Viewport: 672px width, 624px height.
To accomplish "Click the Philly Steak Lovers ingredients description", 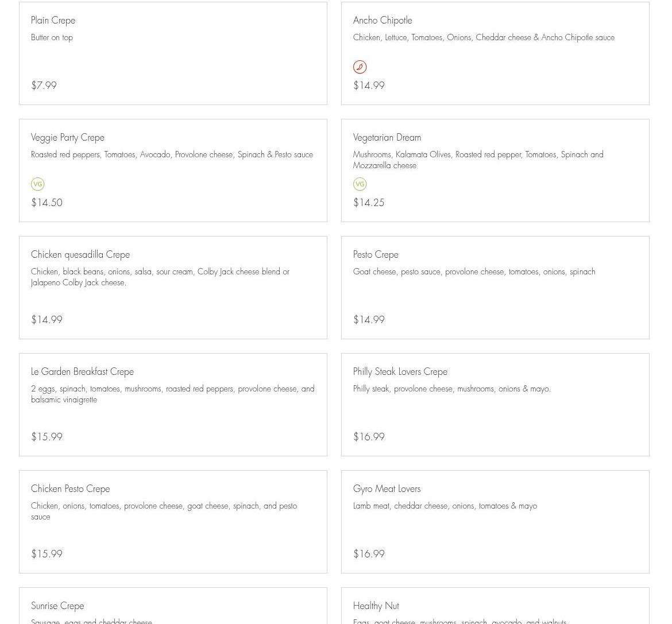I will click(x=452, y=389).
